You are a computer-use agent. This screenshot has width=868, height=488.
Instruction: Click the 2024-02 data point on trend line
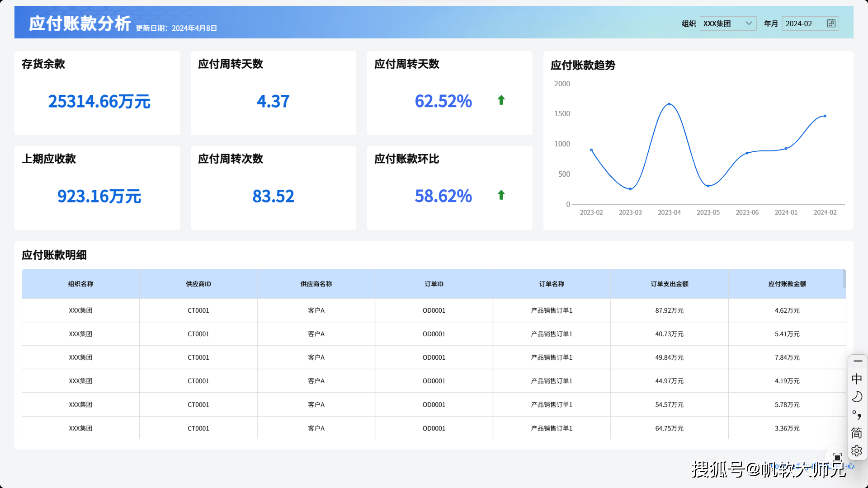click(x=825, y=116)
